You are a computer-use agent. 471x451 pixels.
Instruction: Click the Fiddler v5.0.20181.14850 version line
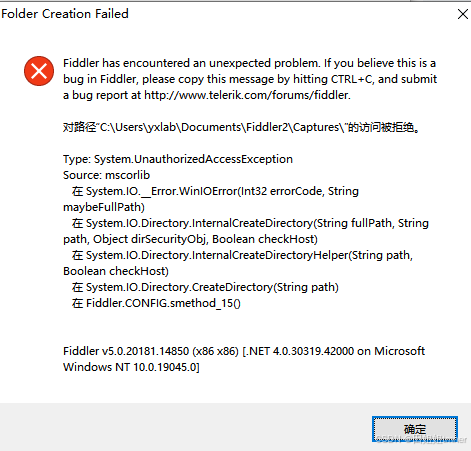coord(244,351)
